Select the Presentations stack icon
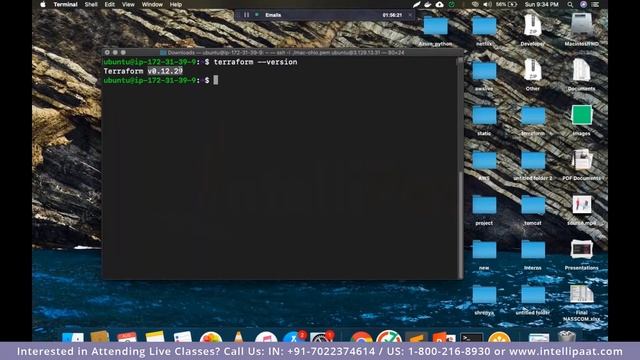This screenshot has width=640, height=360. pyautogui.click(x=582, y=249)
